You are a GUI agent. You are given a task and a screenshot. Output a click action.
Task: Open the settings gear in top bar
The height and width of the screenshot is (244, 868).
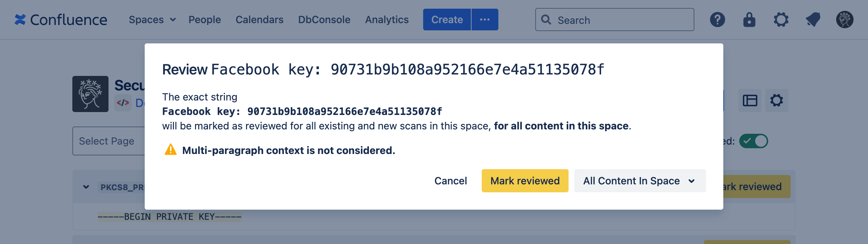point(781,20)
